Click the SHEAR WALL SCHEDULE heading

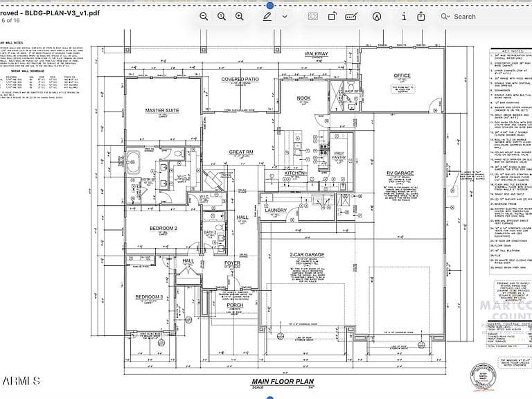coord(28,71)
